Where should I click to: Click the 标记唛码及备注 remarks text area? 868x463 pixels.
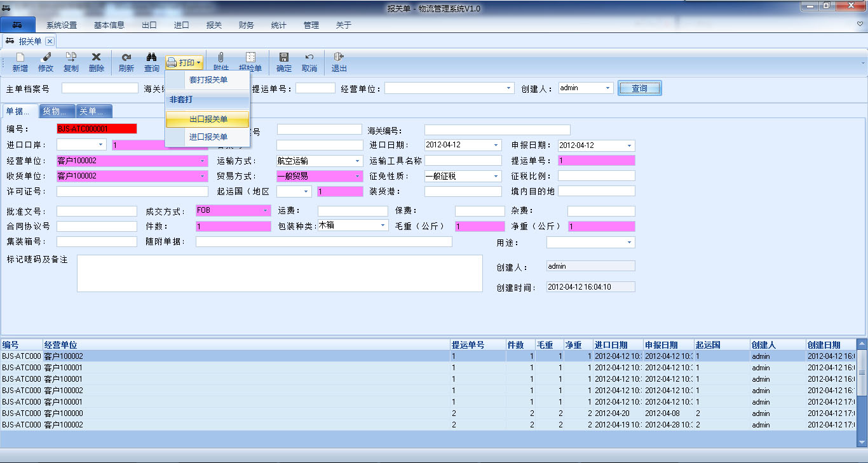click(280, 273)
